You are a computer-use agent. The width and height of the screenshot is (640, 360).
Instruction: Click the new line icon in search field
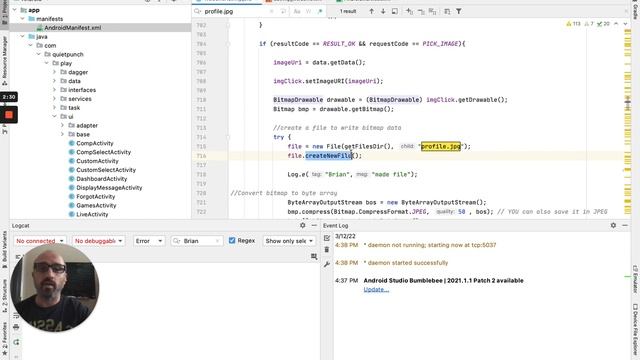(x=283, y=11)
